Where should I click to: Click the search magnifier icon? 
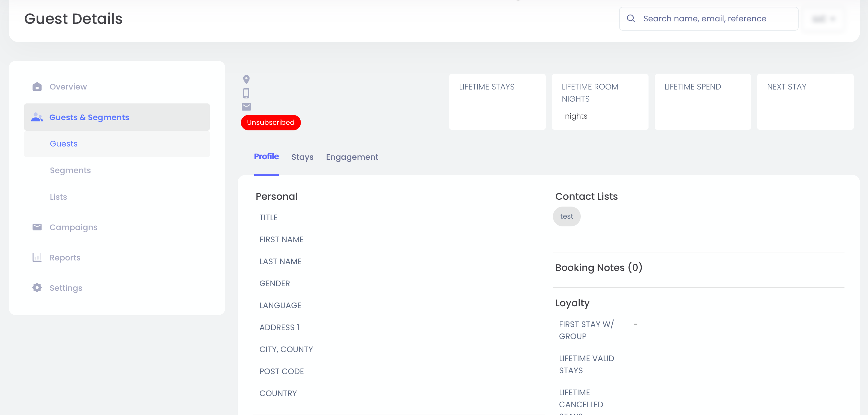pos(631,19)
